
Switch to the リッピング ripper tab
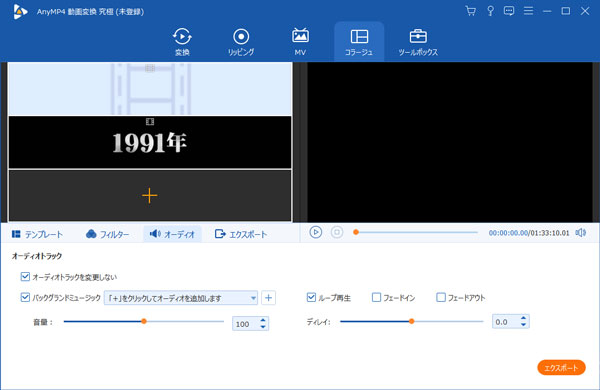click(241, 42)
